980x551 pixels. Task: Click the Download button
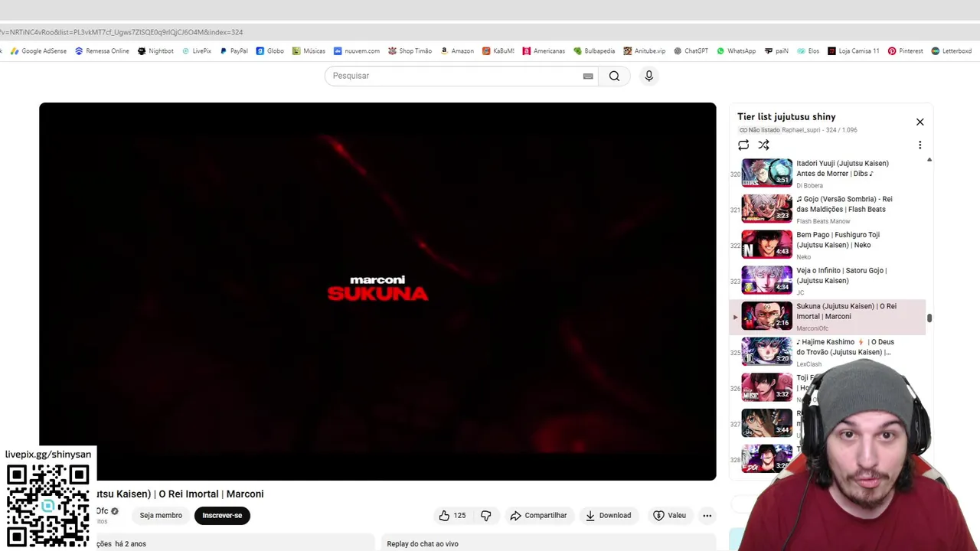[609, 516]
